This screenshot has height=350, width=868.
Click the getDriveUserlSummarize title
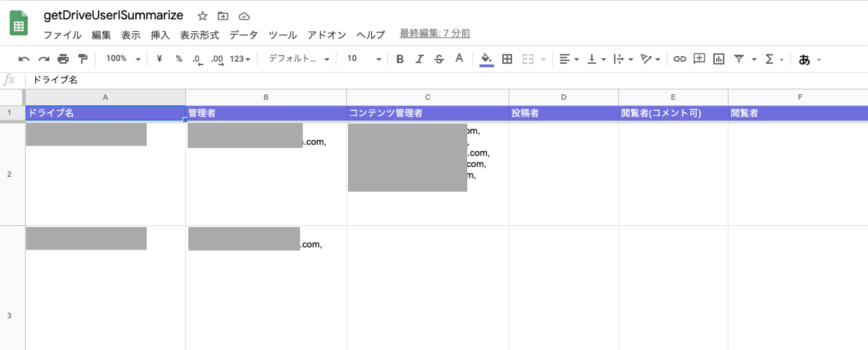tap(113, 16)
